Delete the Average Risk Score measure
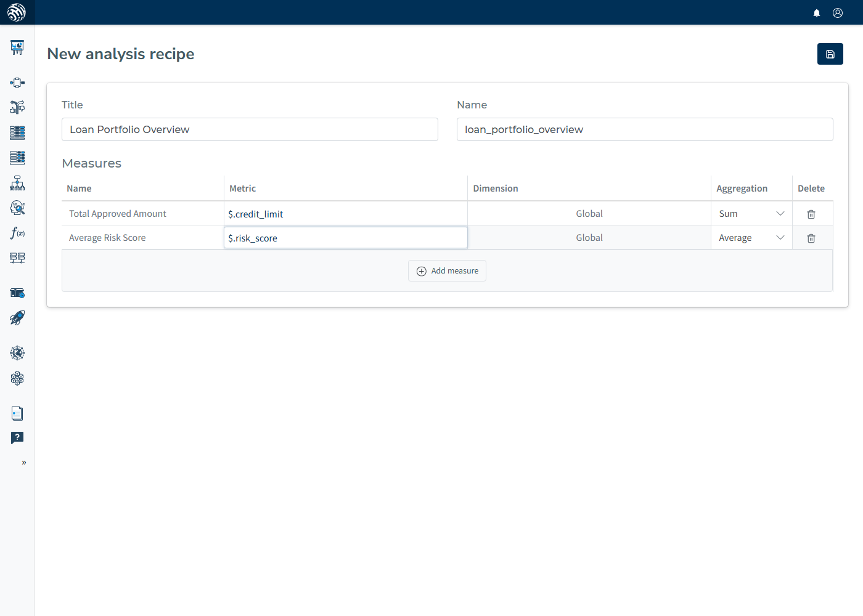 [811, 238]
